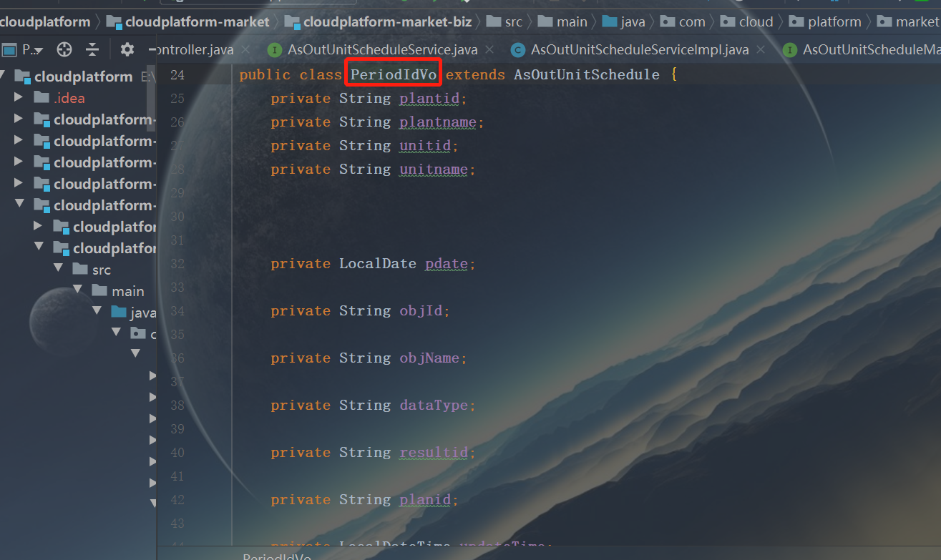Screen dimensions: 941x560
Task: Click the main folder icon in the project tree
Action: click(99, 291)
